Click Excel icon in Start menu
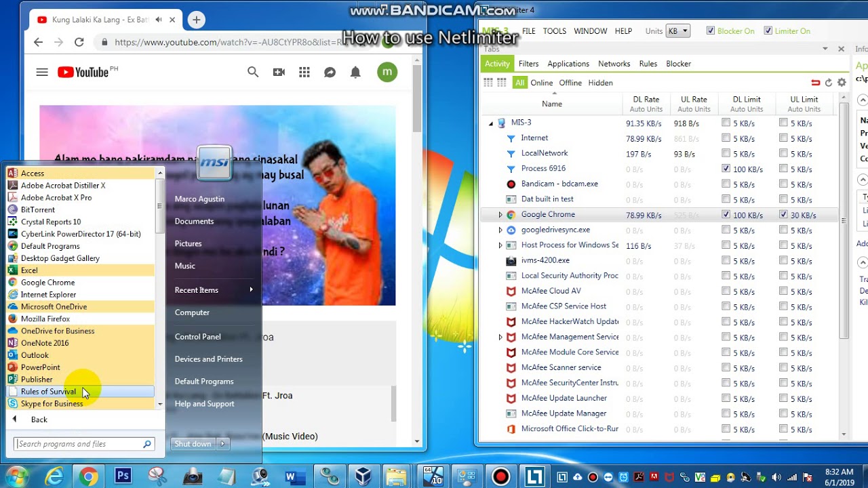This screenshot has height=488, width=868. 12,270
